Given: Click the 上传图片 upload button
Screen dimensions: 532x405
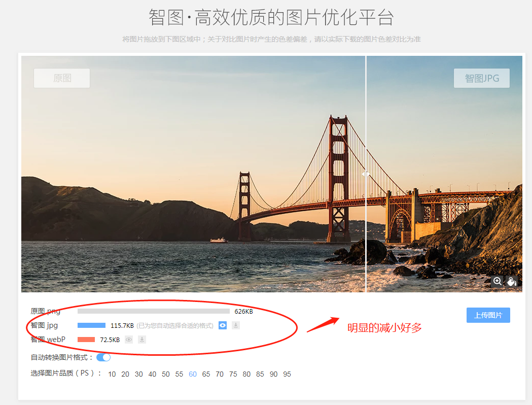Looking at the screenshot, I should pyautogui.click(x=488, y=315).
